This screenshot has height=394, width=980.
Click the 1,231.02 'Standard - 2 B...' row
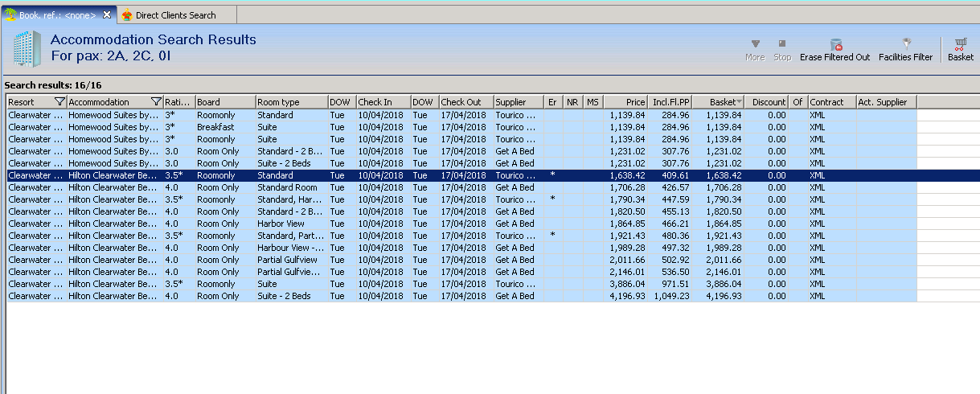tap(462, 151)
